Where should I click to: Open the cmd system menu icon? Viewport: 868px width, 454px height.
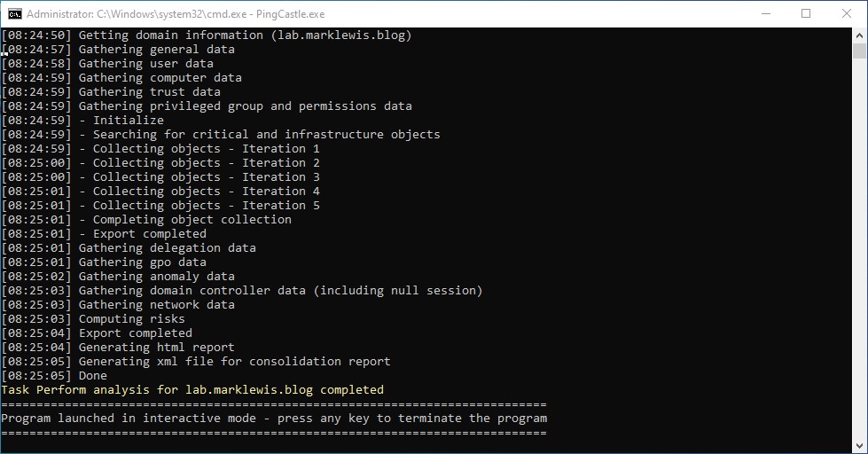pos(14,13)
